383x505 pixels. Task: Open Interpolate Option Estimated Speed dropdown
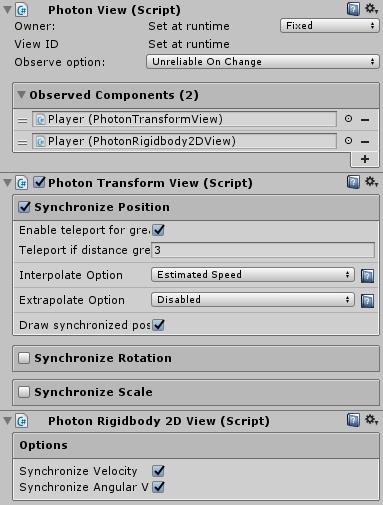(253, 275)
